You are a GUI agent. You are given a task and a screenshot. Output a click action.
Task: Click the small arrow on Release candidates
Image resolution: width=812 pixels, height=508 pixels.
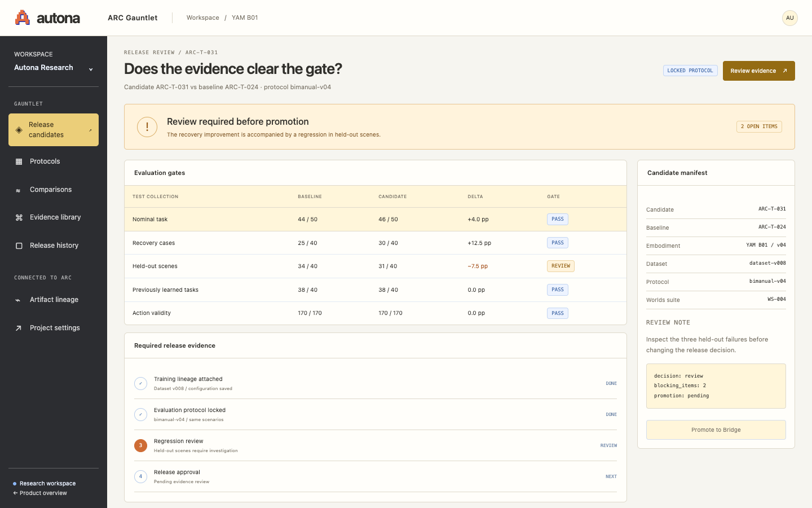point(90,130)
